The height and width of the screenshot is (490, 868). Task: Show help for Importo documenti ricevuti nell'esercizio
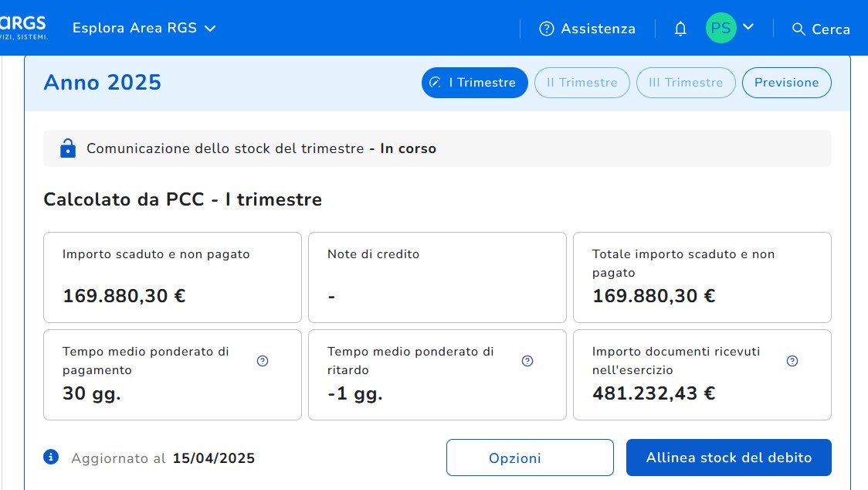tap(792, 361)
